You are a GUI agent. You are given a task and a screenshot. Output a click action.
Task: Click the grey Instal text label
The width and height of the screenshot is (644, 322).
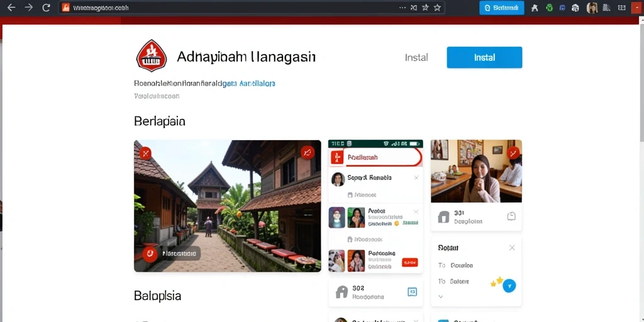416,57
